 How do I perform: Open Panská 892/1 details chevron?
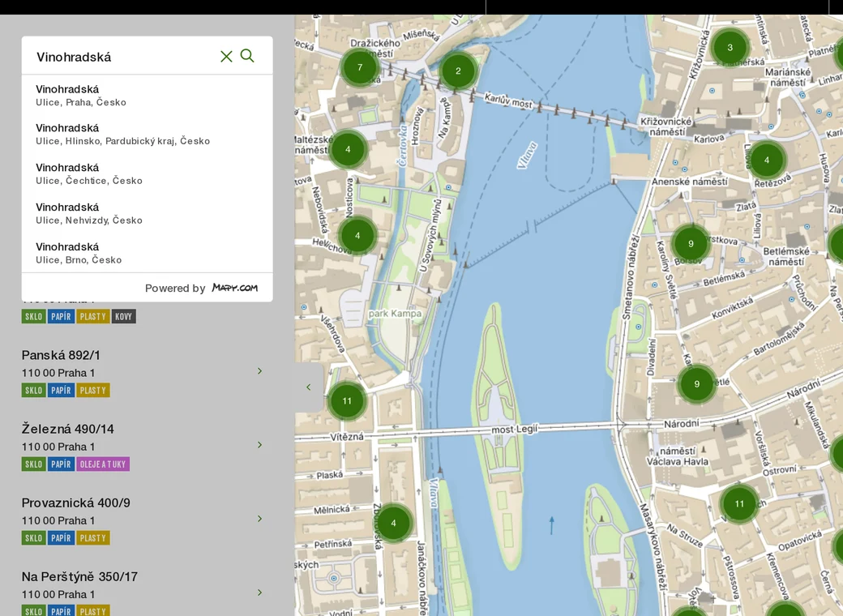coord(259,371)
